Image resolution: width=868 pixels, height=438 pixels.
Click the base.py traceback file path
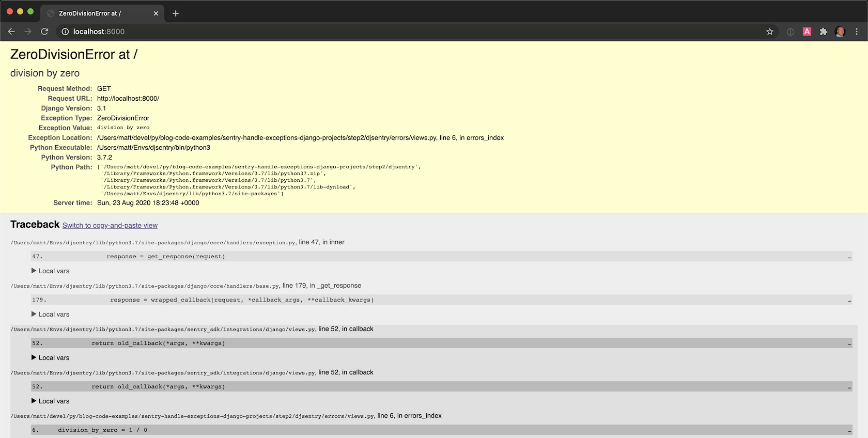[145, 286]
